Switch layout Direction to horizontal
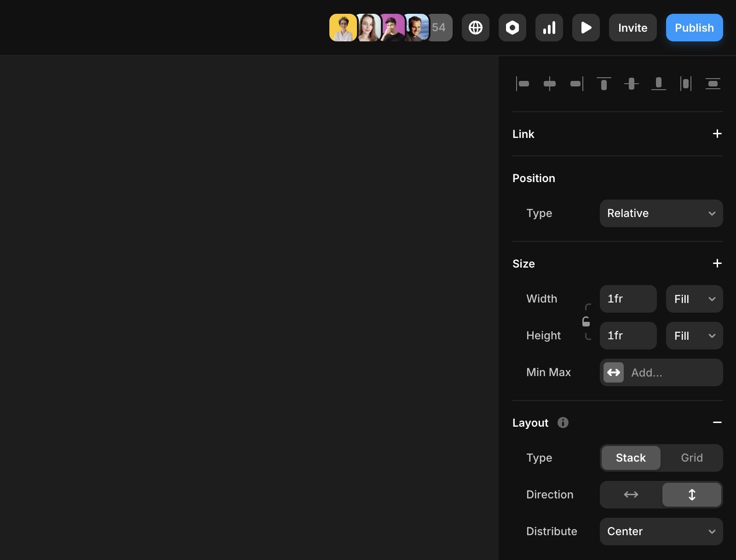736x560 pixels. (x=631, y=495)
